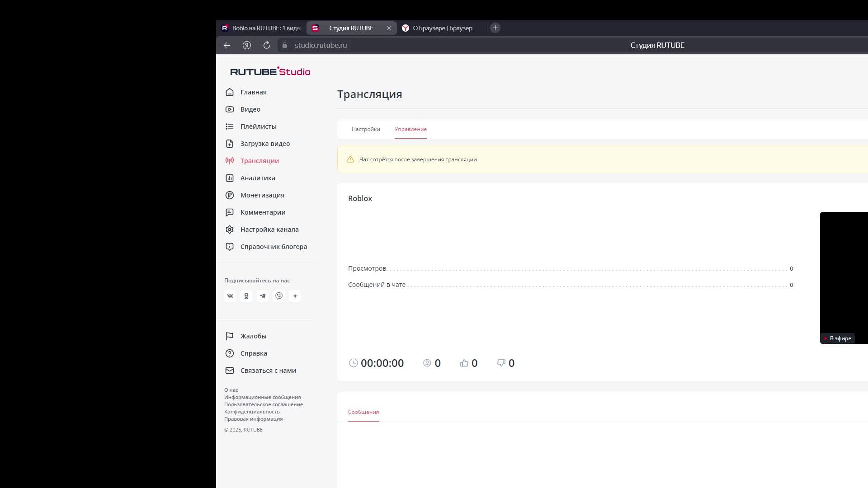This screenshot has height=488, width=868.
Task: Click the Справочник блогера icon
Action: 230,247
